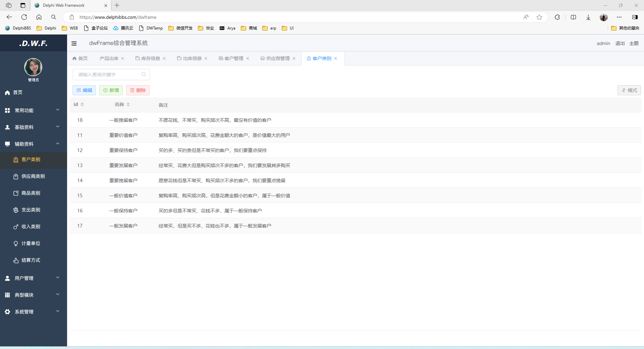
Task: Sort table by 名称 column arrows
Action: (128, 105)
